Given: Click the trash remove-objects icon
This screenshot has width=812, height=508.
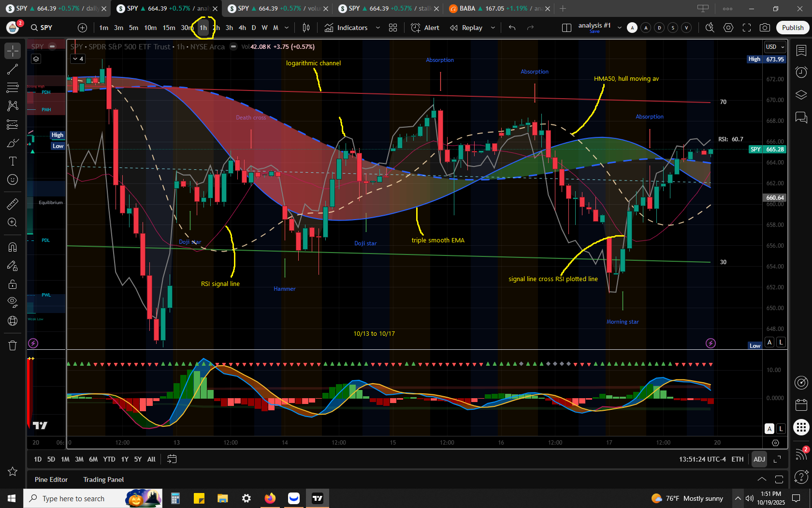Looking at the screenshot, I should tap(13, 345).
